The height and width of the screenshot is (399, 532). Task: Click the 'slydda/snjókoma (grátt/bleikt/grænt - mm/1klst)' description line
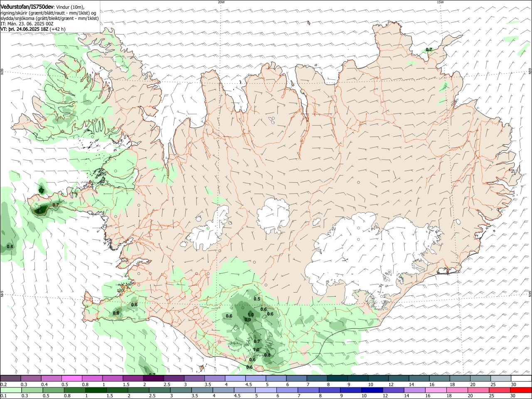click(49, 18)
